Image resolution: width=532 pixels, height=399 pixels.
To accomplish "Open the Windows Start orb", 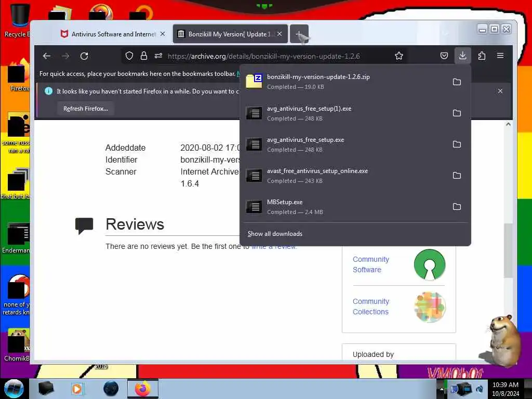I will (14, 389).
